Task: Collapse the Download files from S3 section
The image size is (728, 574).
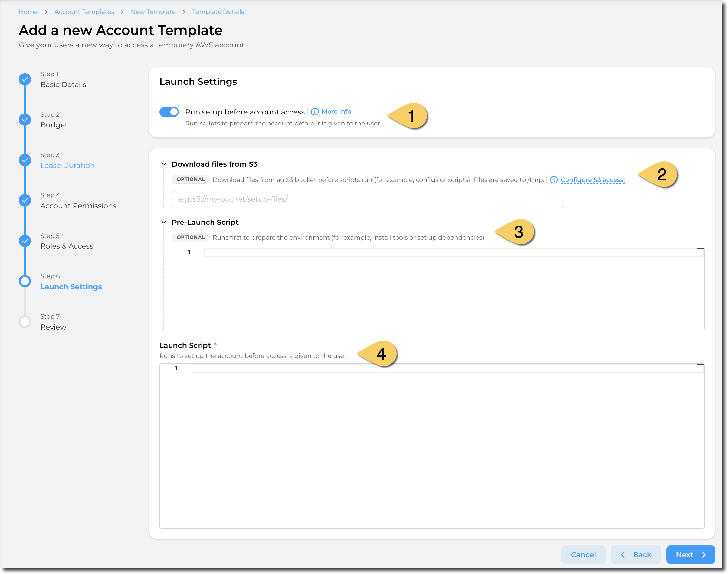Action: point(164,164)
